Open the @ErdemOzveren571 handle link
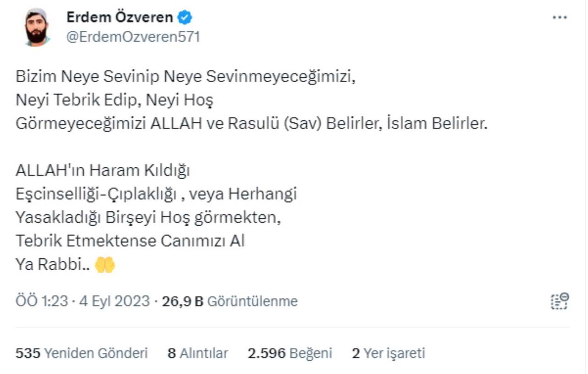 133,37
